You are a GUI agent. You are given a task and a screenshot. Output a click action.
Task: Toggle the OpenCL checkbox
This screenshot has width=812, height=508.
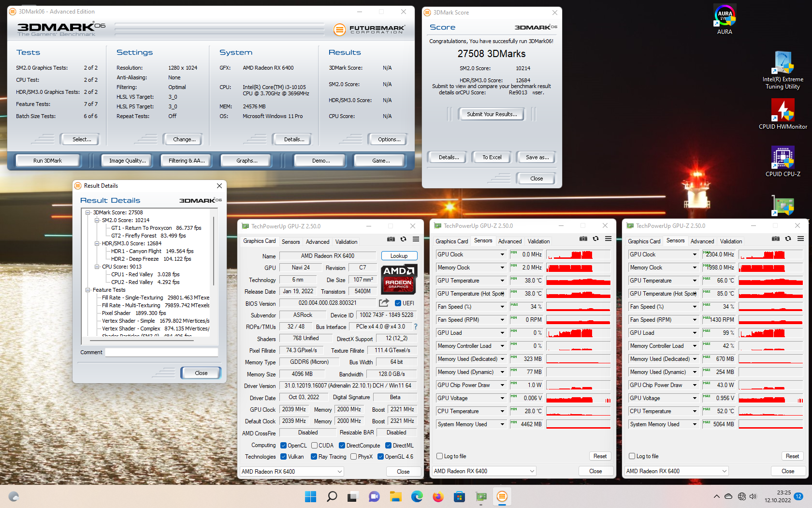[x=283, y=446]
